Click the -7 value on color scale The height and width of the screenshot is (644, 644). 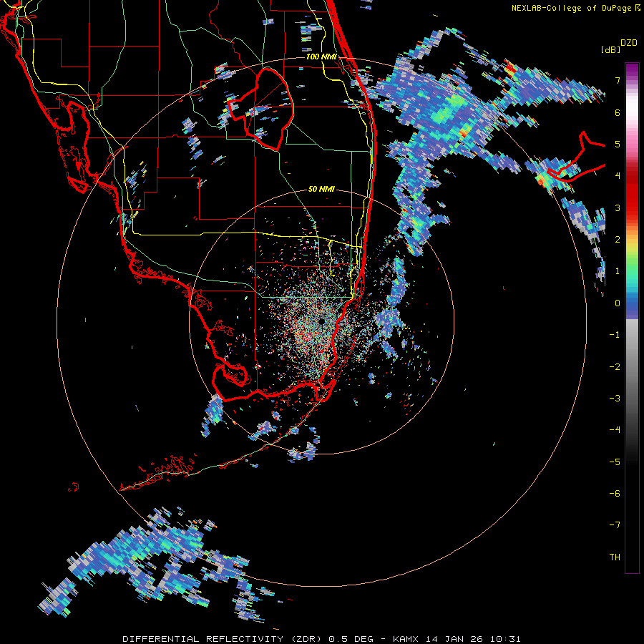615,525
